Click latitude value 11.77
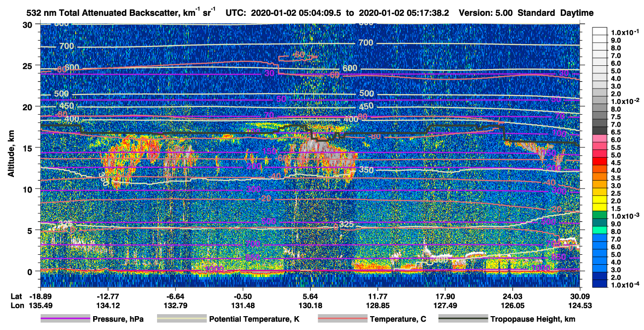The image size is (644, 330). tap(377, 296)
